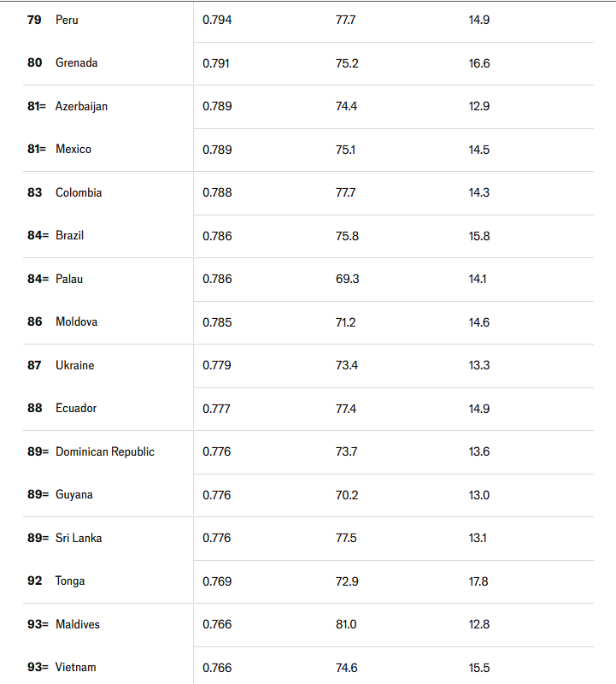The width and height of the screenshot is (616, 684).
Task: Select Vietnam's index value 0.766
Action: click(217, 669)
